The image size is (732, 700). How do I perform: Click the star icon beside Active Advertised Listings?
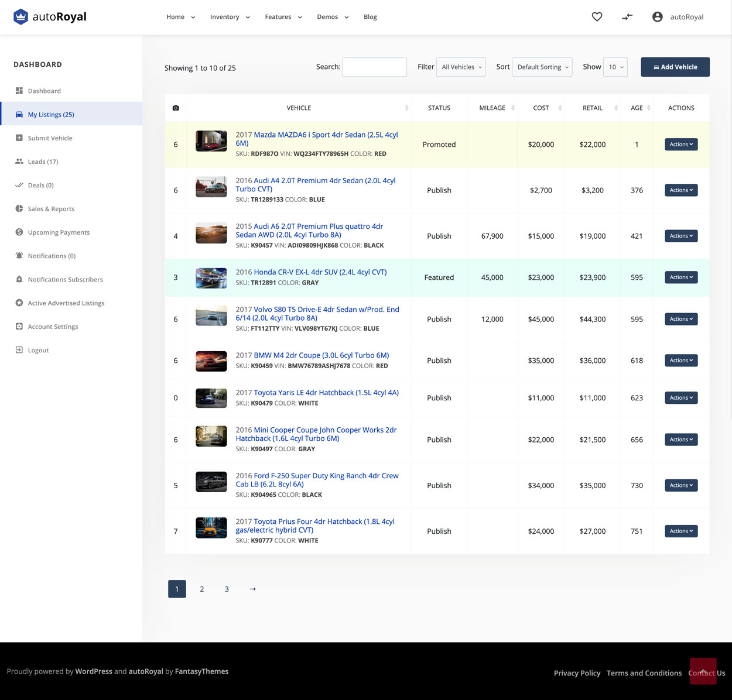click(x=19, y=303)
